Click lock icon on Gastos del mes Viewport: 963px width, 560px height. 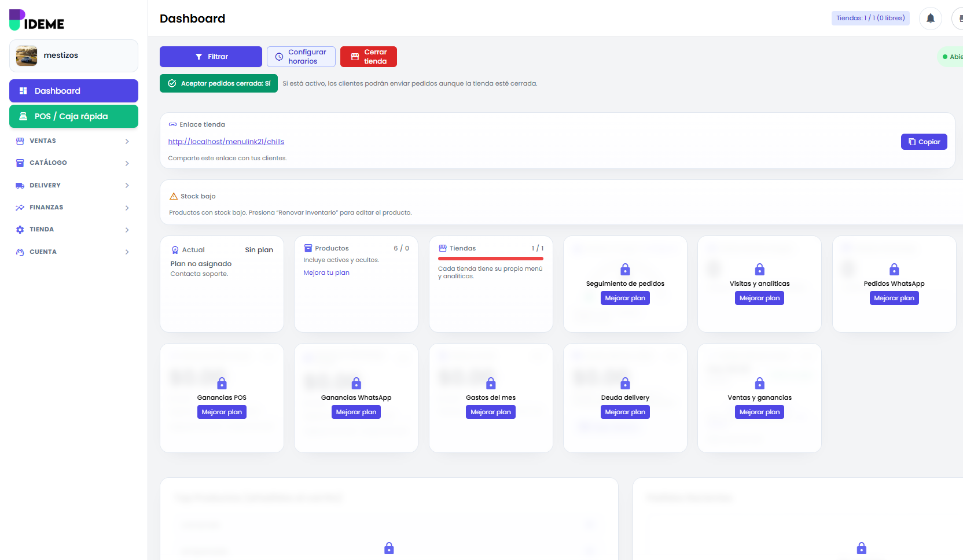coord(491,384)
